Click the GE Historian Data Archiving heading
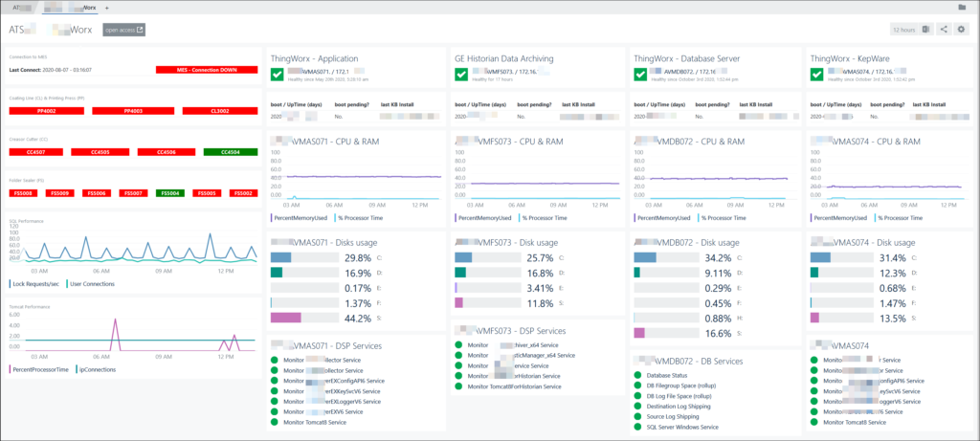Screen dimensions: 980x441 click(503, 58)
